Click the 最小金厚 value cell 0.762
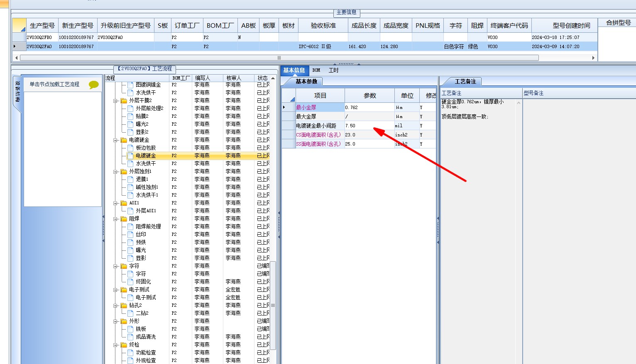 coord(369,107)
